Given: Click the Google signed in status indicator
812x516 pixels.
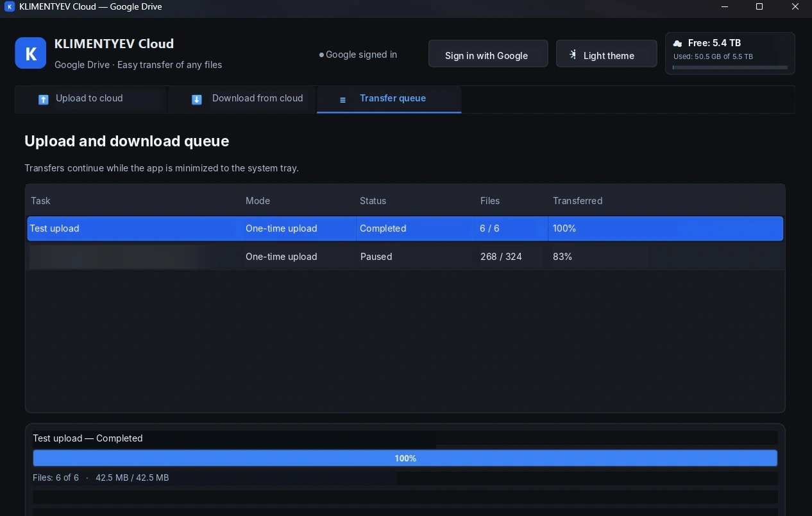Looking at the screenshot, I should coord(358,55).
